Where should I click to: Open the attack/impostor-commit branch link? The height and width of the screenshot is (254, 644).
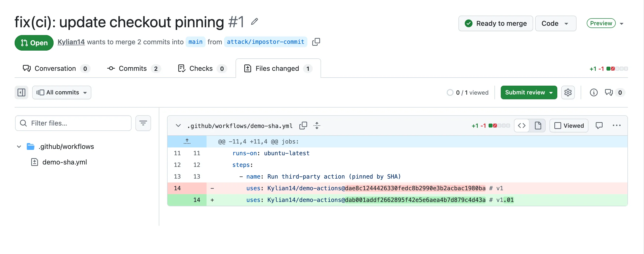[265, 42]
